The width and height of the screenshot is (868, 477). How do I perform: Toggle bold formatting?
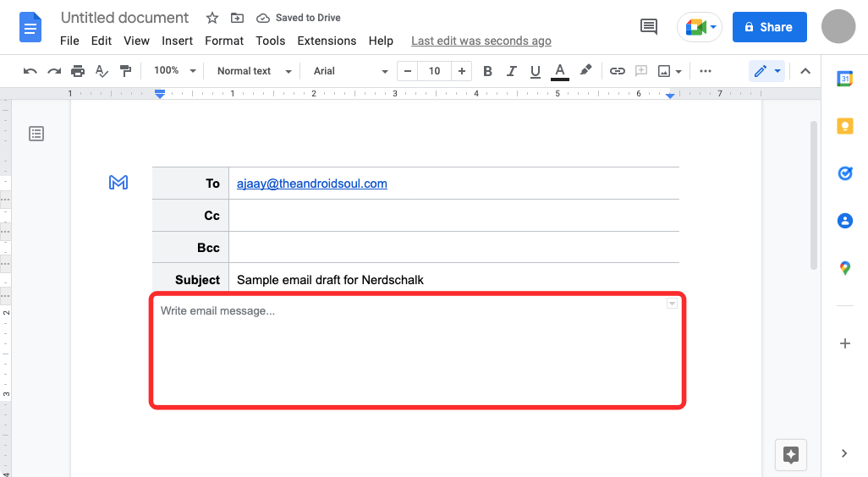point(487,71)
